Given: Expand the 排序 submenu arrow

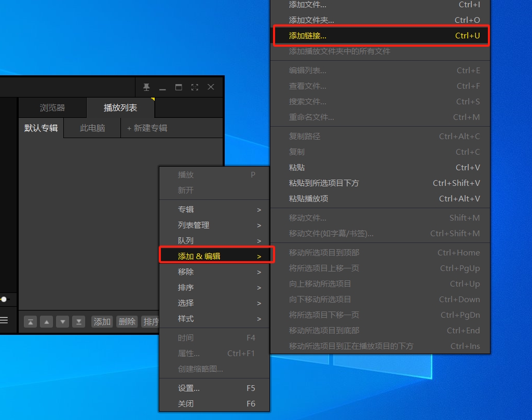Looking at the screenshot, I should [258, 287].
